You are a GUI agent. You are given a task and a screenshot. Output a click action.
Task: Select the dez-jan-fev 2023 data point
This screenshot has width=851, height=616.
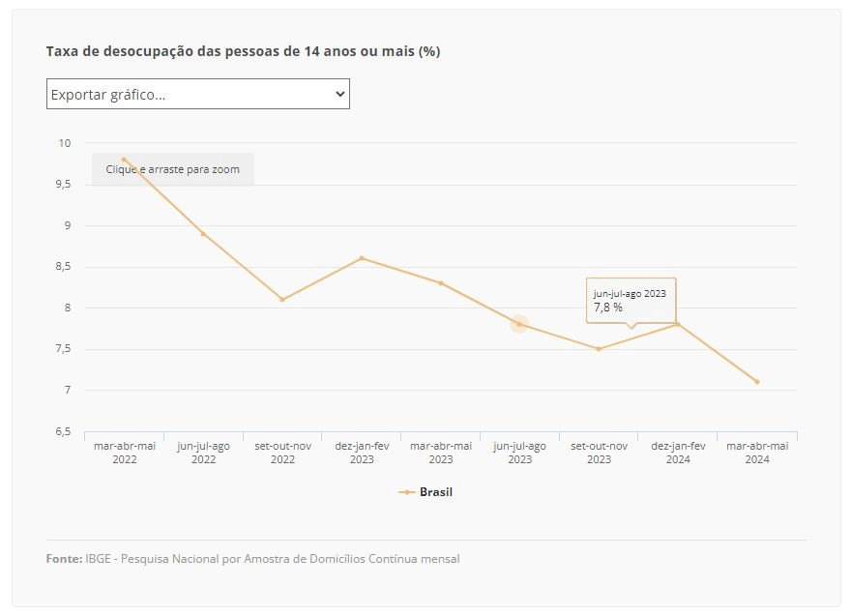(362, 258)
